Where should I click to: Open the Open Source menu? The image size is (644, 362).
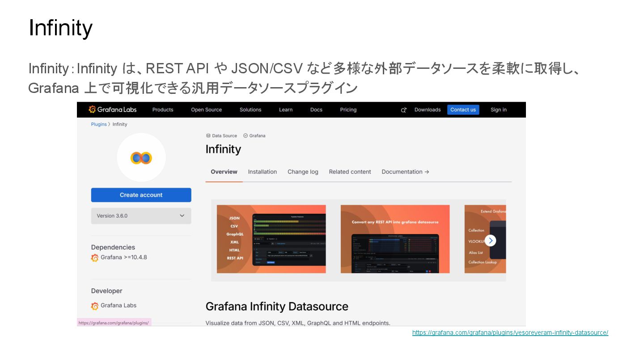[206, 109]
